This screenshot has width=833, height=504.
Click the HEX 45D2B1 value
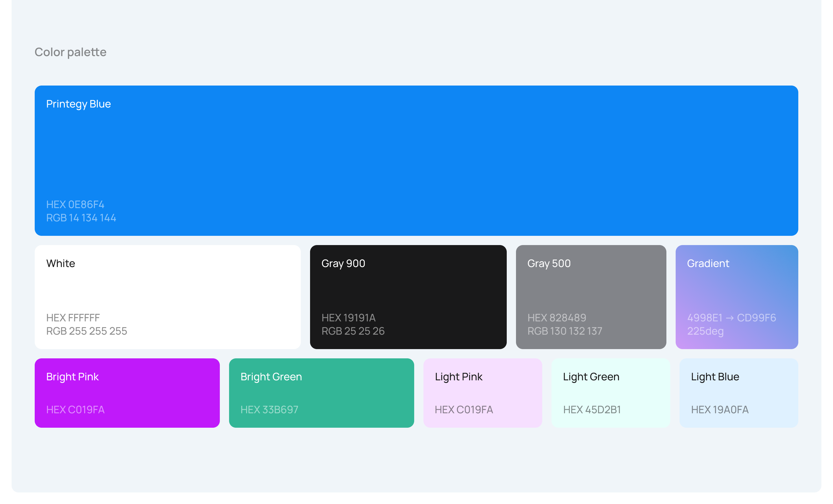(591, 409)
